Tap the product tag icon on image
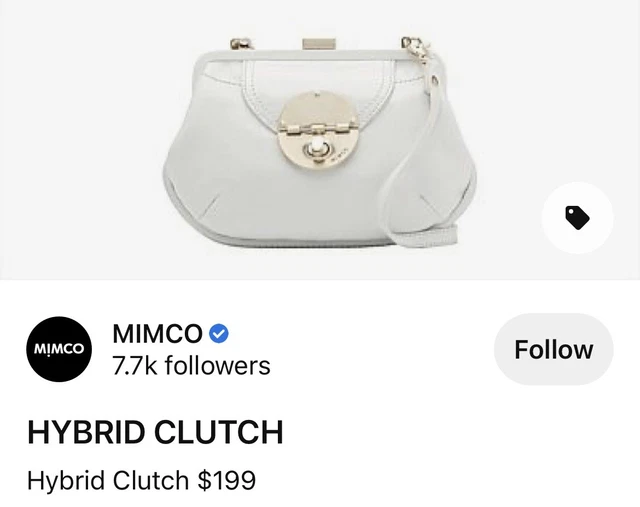Image resolution: width=640 pixels, height=507 pixels. 577,218
